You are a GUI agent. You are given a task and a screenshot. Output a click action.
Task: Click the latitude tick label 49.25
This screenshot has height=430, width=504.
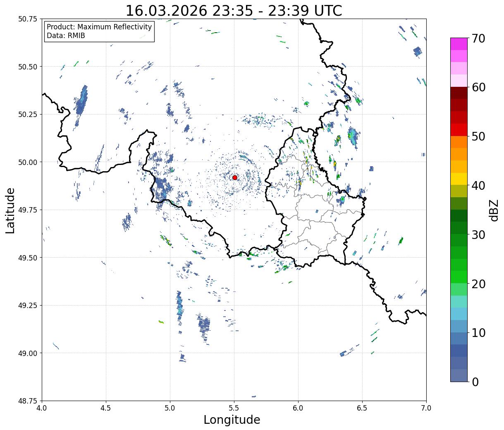[x=27, y=306]
